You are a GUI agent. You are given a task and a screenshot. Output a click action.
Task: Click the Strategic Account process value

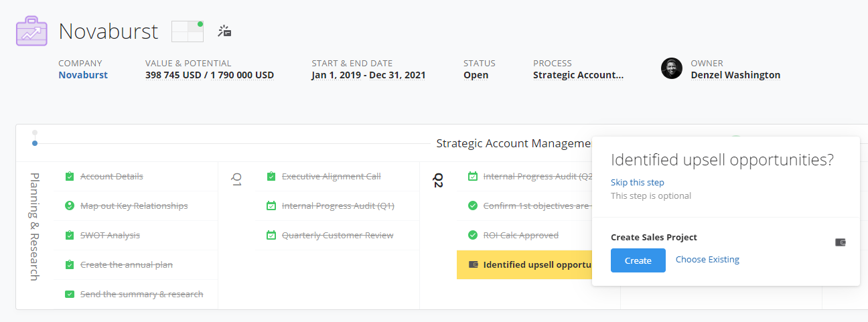(578, 75)
